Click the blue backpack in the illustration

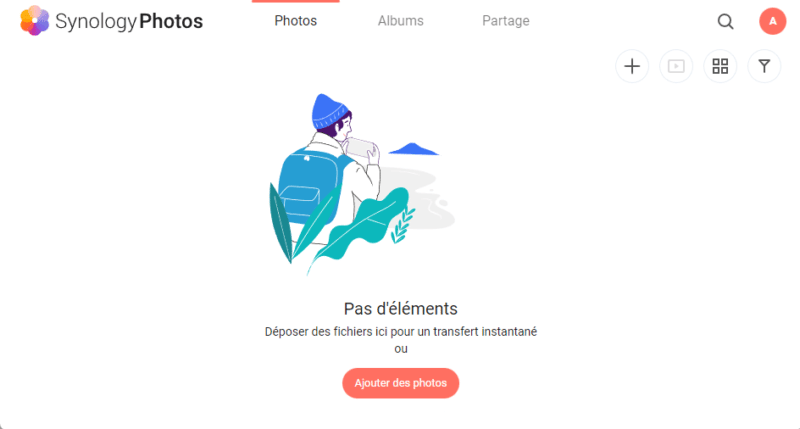309,186
